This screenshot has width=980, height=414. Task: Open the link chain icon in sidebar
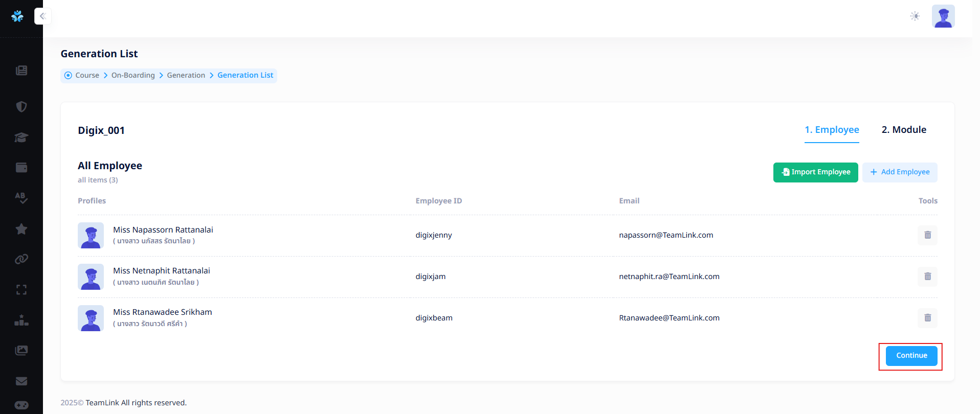pyautogui.click(x=21, y=259)
